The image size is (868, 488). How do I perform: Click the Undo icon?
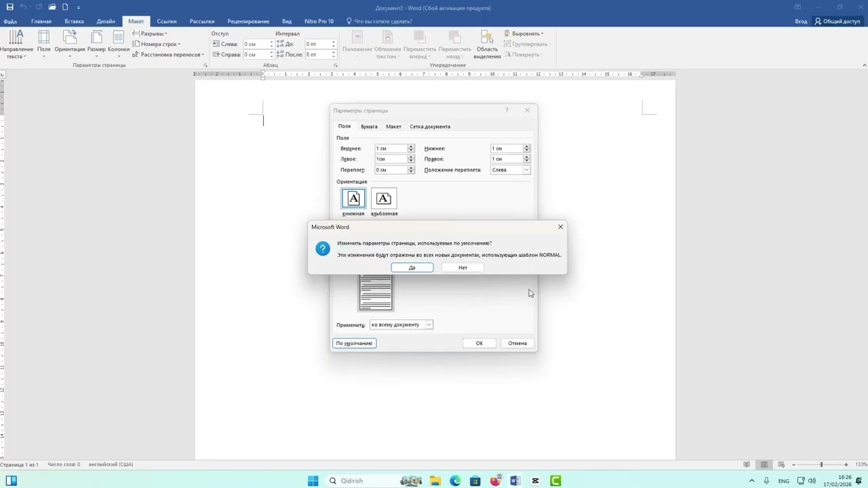click(x=23, y=7)
